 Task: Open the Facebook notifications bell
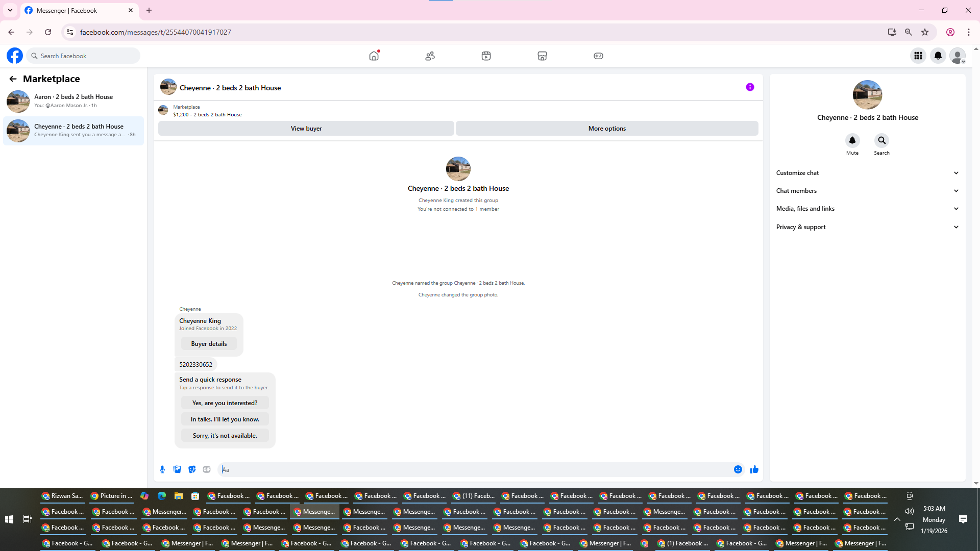pyautogui.click(x=938, y=56)
